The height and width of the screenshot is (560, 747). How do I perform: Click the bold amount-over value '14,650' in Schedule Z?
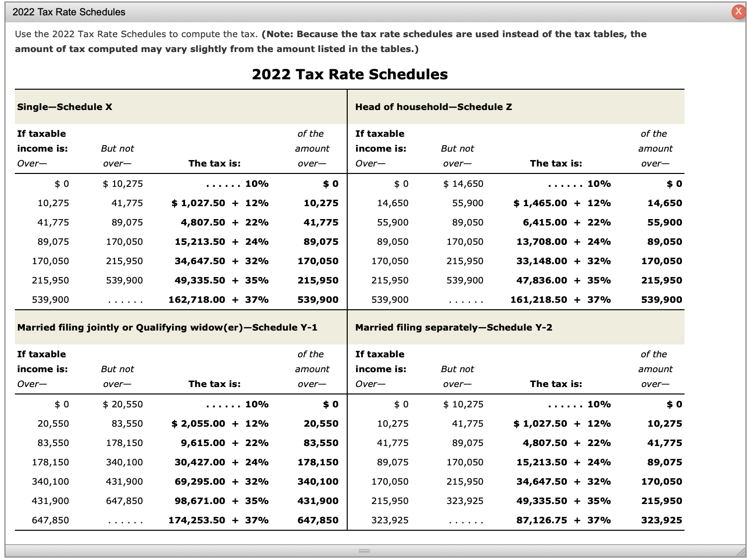tap(665, 203)
